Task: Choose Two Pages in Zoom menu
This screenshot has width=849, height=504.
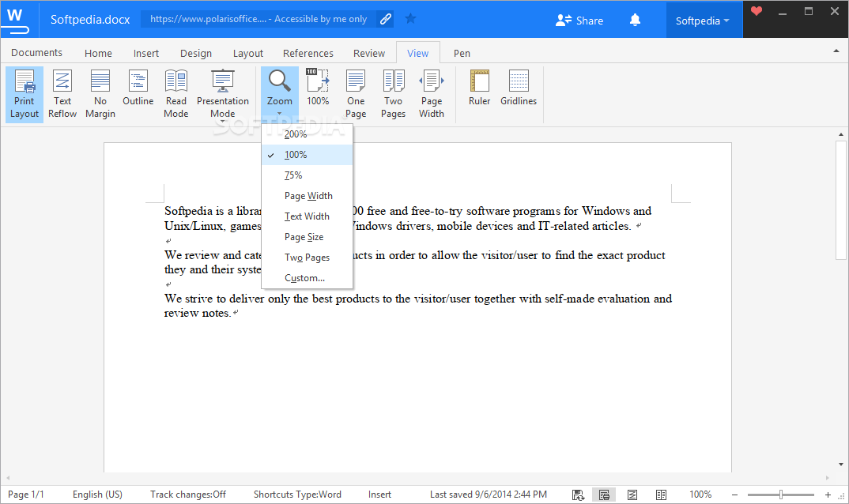Action: click(307, 258)
